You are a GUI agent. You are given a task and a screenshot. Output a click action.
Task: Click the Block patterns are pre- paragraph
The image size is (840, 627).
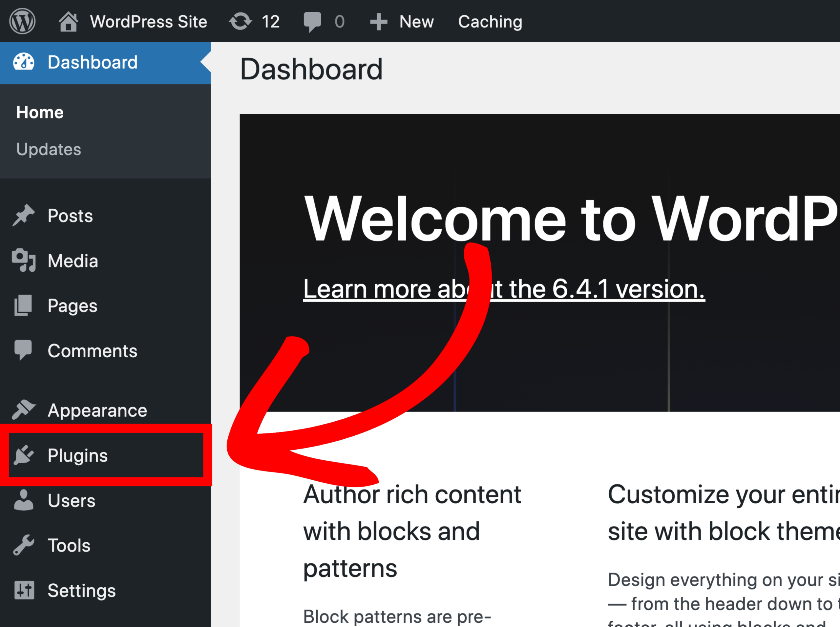[x=397, y=617]
